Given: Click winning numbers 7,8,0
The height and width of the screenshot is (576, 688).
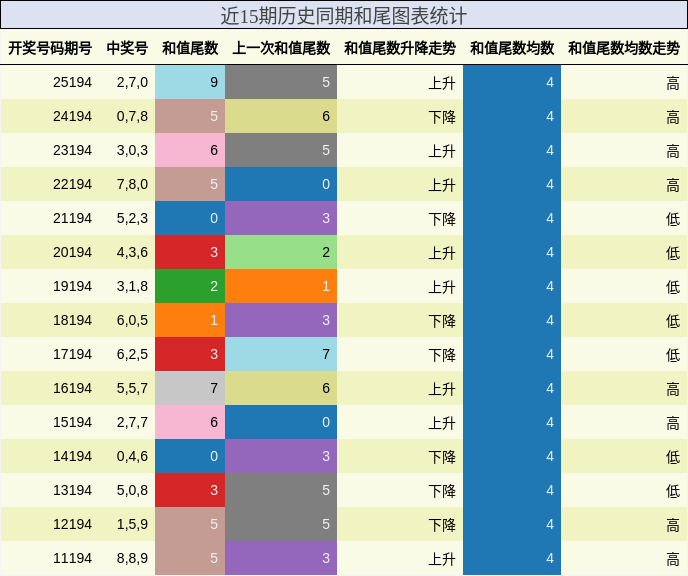Looking at the screenshot, I should pyautogui.click(x=132, y=184).
